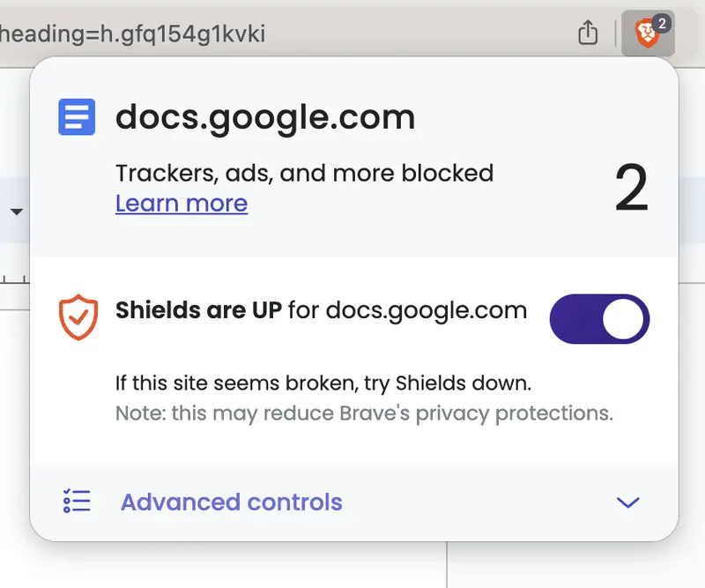Expand Advanced controls with the chevron
This screenshot has height=588, width=705.
pyautogui.click(x=627, y=502)
